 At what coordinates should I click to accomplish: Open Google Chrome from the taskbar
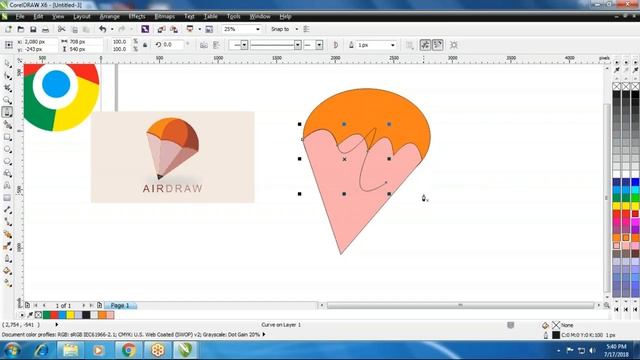coord(129,350)
